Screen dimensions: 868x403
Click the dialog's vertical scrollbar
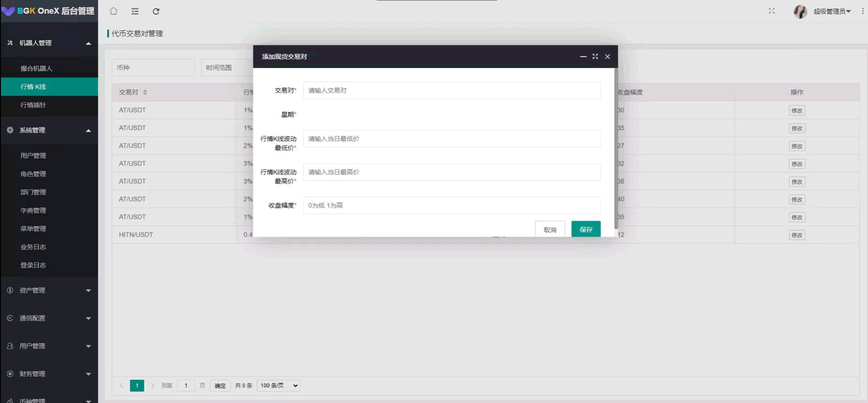(x=615, y=146)
